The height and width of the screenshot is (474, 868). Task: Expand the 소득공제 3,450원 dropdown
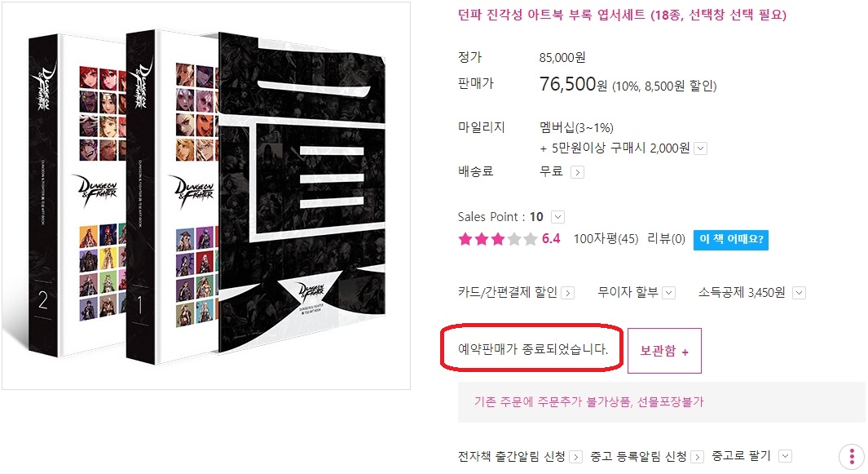(799, 293)
